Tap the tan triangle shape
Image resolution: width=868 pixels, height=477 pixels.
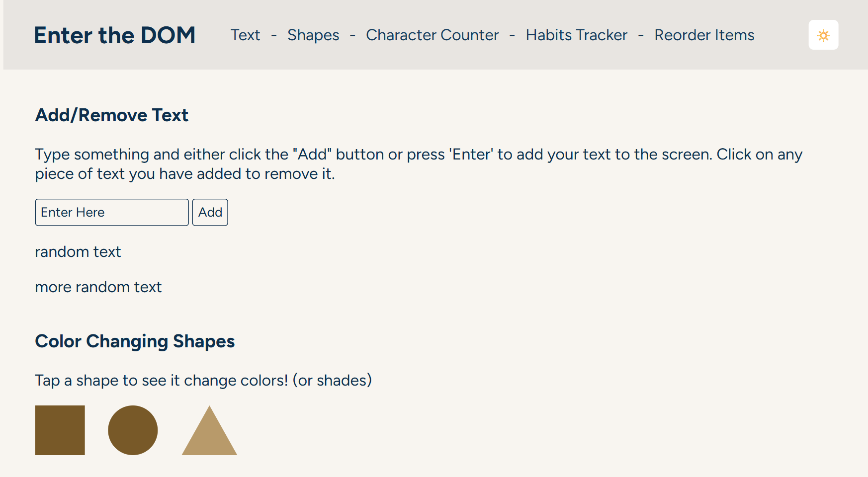(x=209, y=431)
